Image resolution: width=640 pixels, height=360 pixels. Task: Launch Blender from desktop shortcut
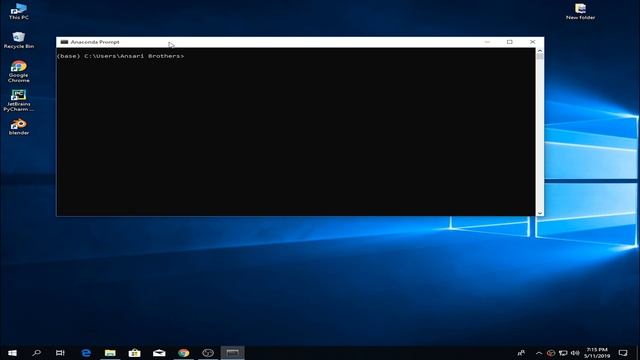click(18, 127)
